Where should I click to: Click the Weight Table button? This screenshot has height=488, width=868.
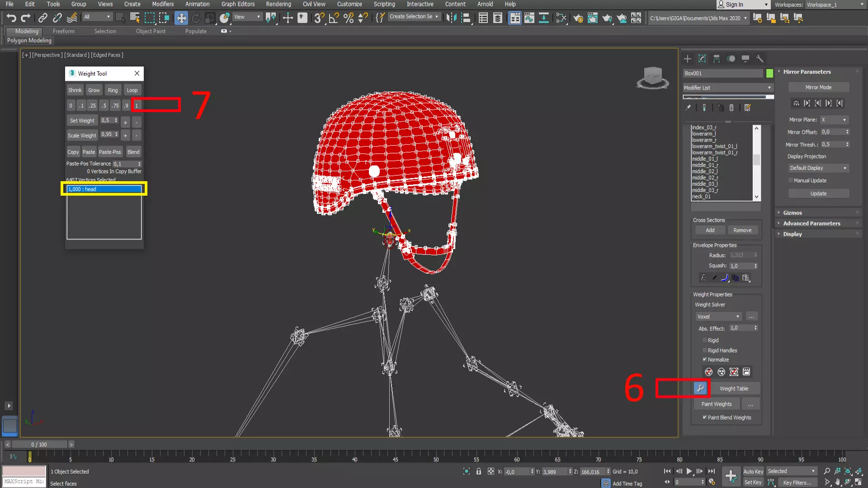click(x=734, y=389)
